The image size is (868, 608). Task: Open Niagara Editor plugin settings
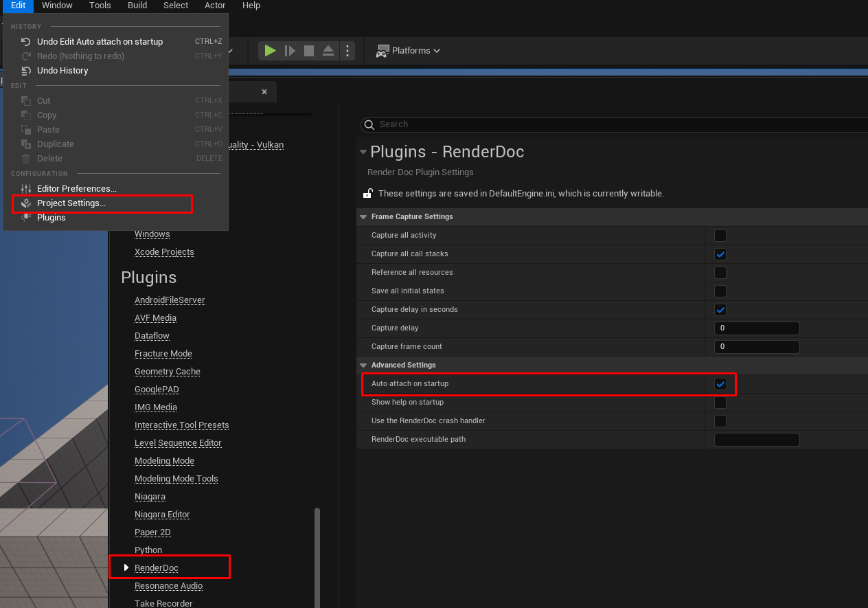[x=162, y=515]
